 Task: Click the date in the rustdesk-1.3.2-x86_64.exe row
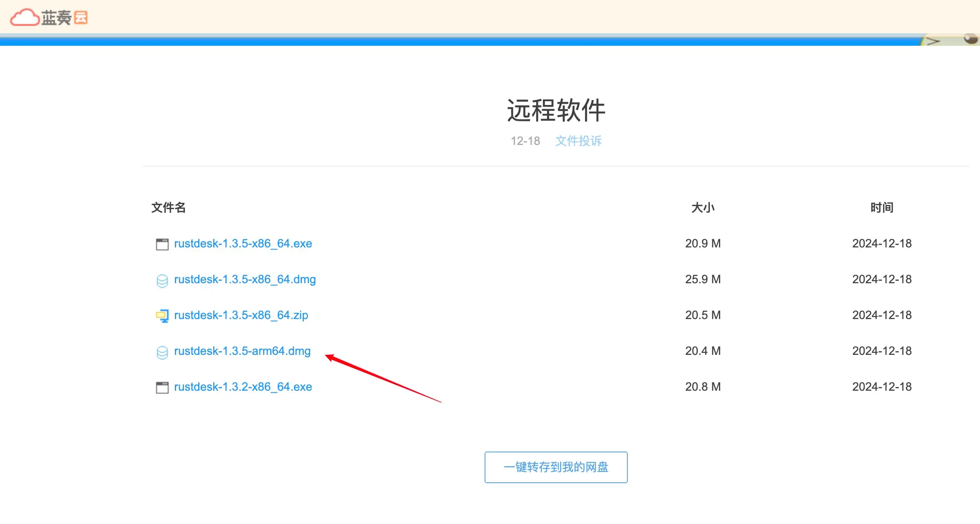[x=882, y=387]
